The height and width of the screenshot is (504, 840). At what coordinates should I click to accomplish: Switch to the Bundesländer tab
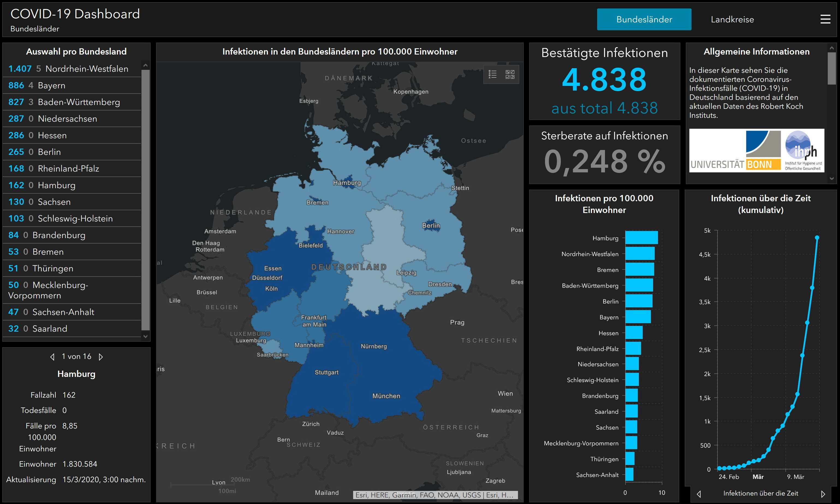[644, 19]
